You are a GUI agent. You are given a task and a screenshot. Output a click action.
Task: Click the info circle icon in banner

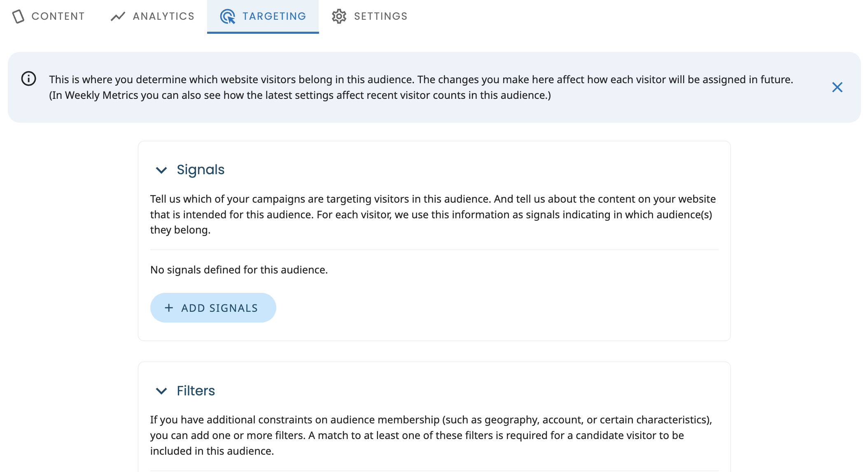[29, 79]
